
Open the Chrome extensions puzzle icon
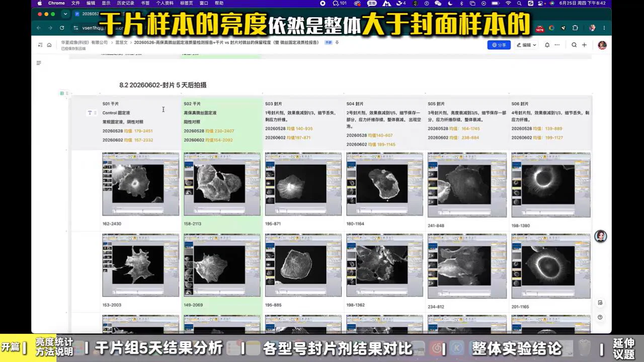pos(575,28)
